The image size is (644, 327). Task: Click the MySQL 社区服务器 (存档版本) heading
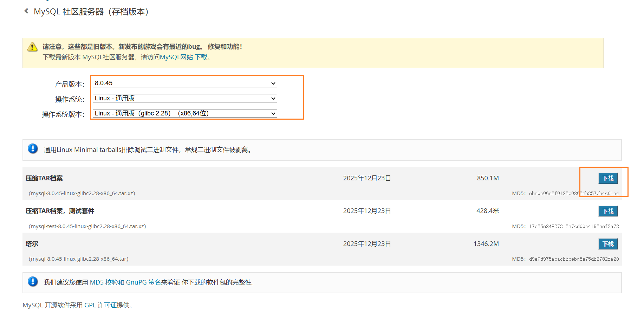91,12
